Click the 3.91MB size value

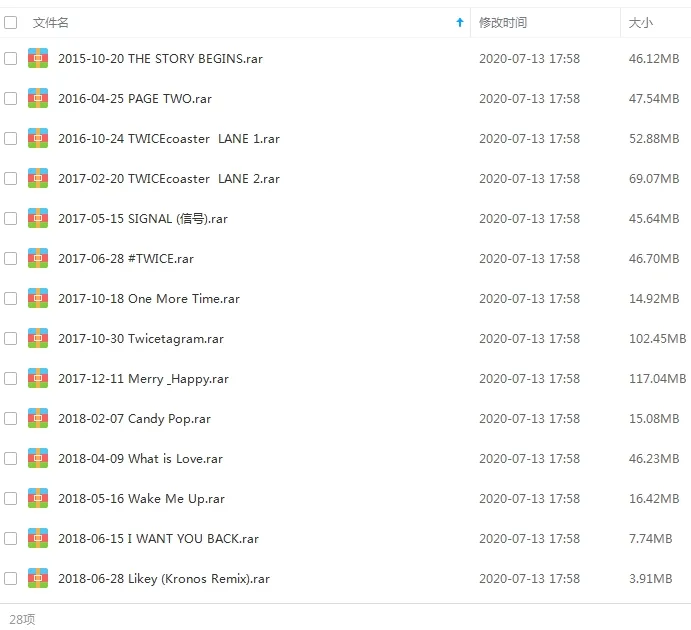coord(650,578)
